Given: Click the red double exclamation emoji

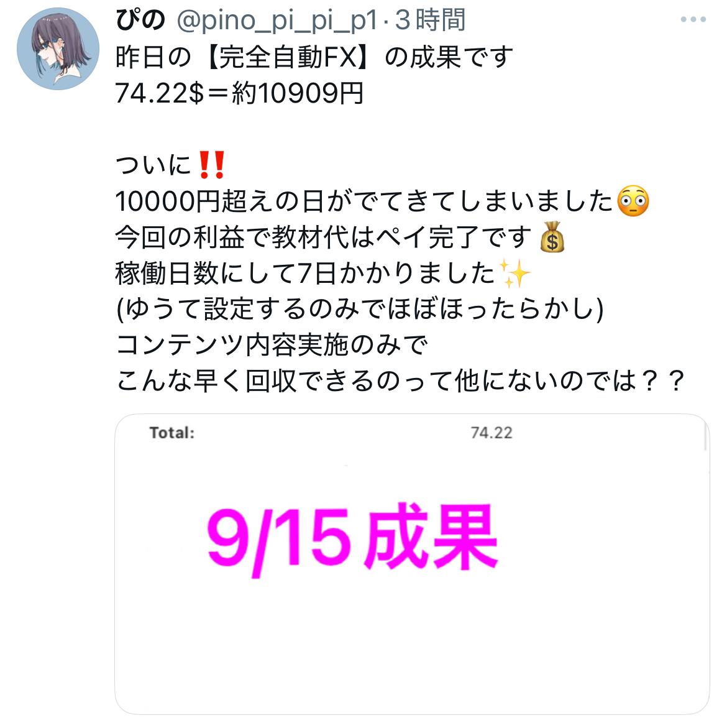Looking at the screenshot, I should 211,165.
